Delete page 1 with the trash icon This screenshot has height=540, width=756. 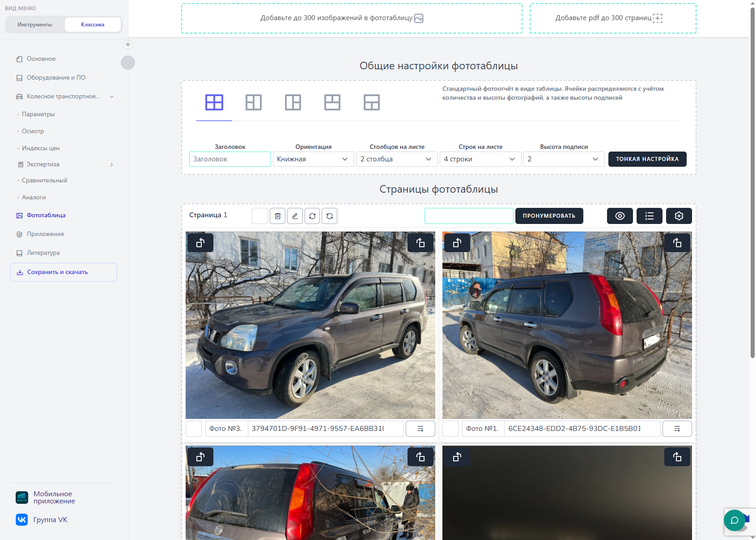point(277,216)
